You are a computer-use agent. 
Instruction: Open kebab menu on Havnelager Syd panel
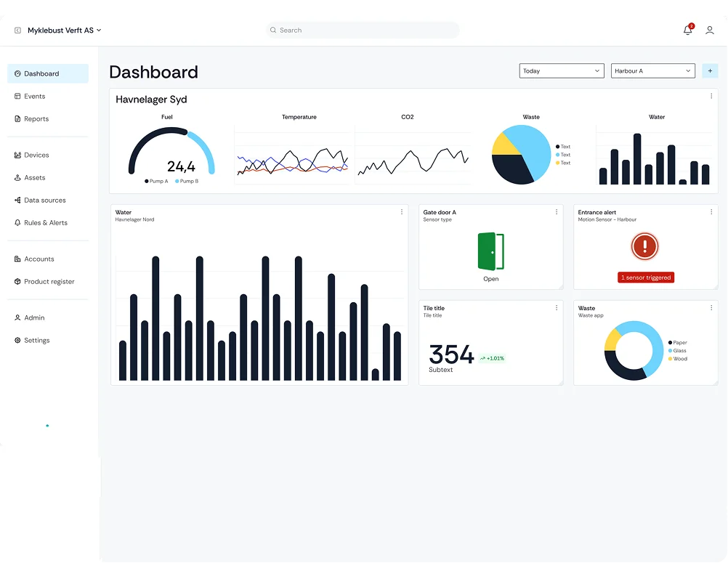coord(711,97)
